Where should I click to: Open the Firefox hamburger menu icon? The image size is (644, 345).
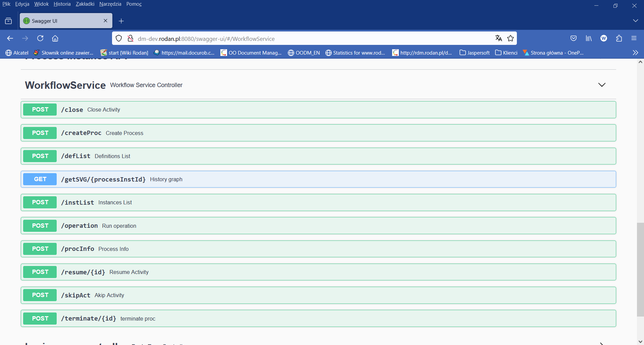pos(634,38)
